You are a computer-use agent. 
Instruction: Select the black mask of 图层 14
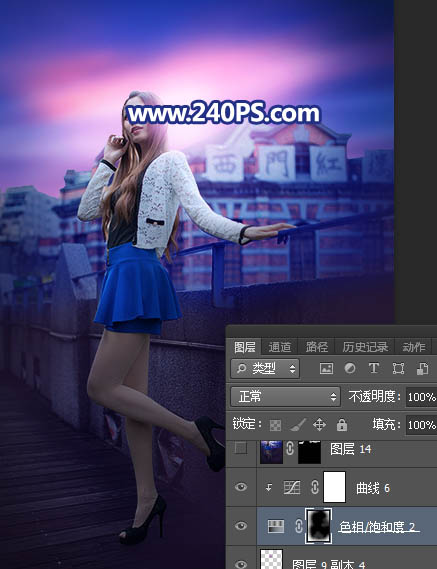(309, 452)
